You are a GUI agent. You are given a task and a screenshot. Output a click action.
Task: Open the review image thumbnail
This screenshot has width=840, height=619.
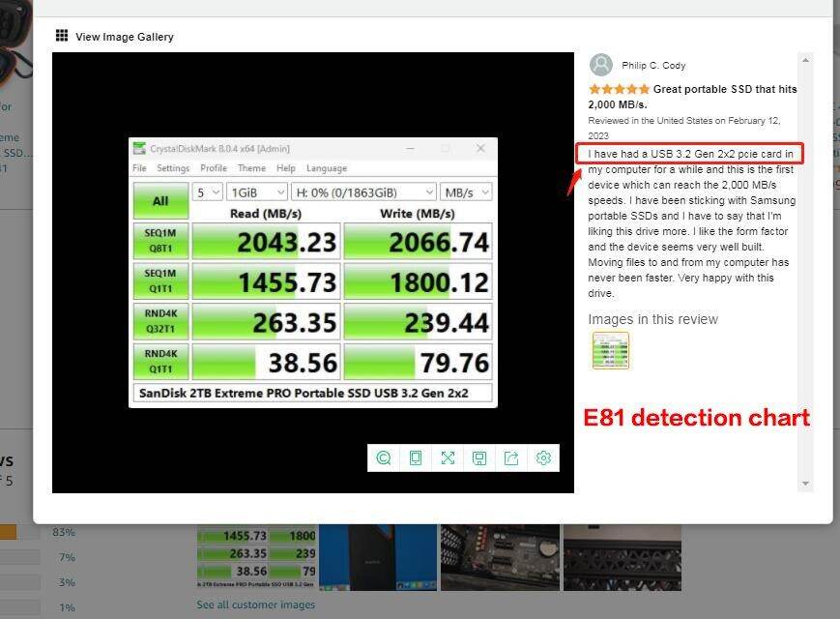tap(610, 350)
